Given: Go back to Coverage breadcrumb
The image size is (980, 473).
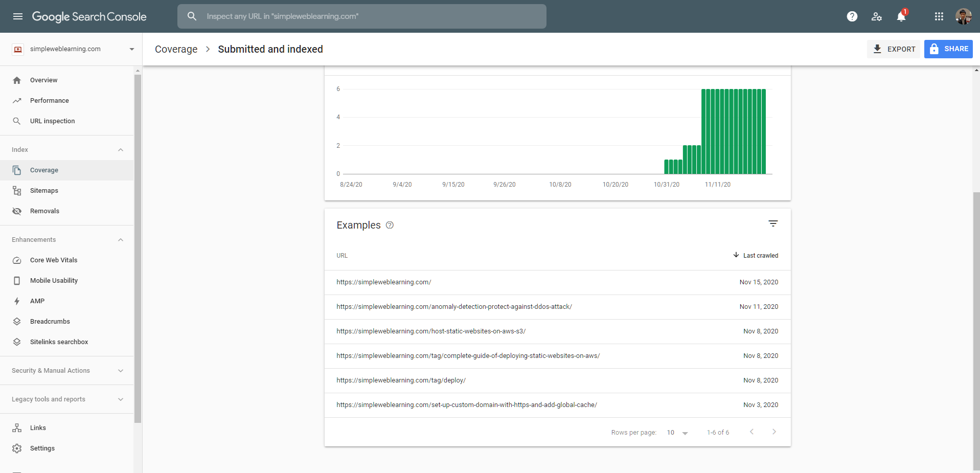Looking at the screenshot, I should (176, 49).
